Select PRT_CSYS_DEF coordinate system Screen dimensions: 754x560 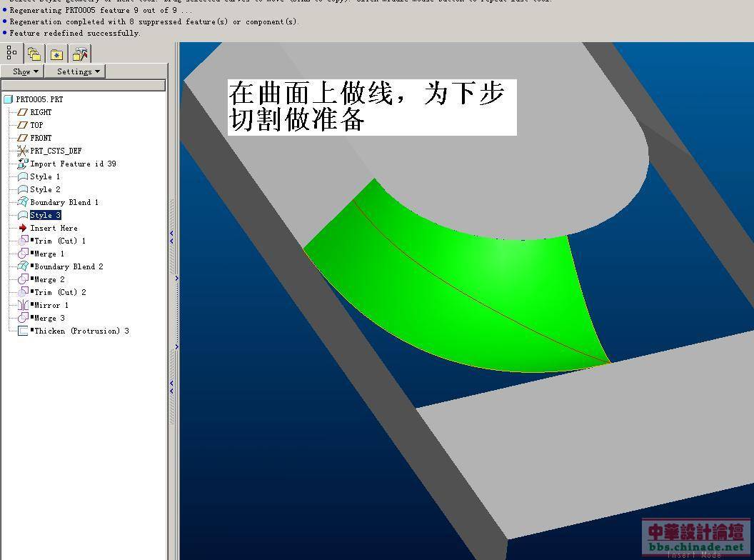[56, 151]
